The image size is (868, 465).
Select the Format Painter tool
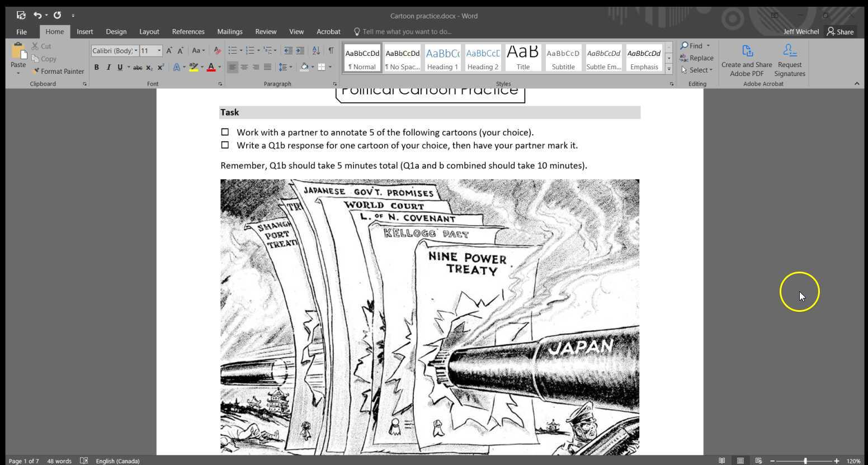pyautogui.click(x=58, y=71)
